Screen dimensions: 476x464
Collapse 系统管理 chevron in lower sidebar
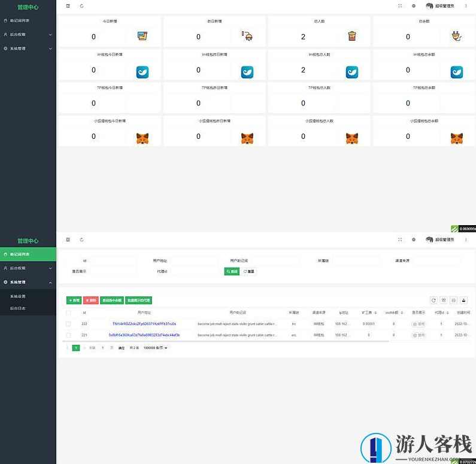[x=50, y=283]
